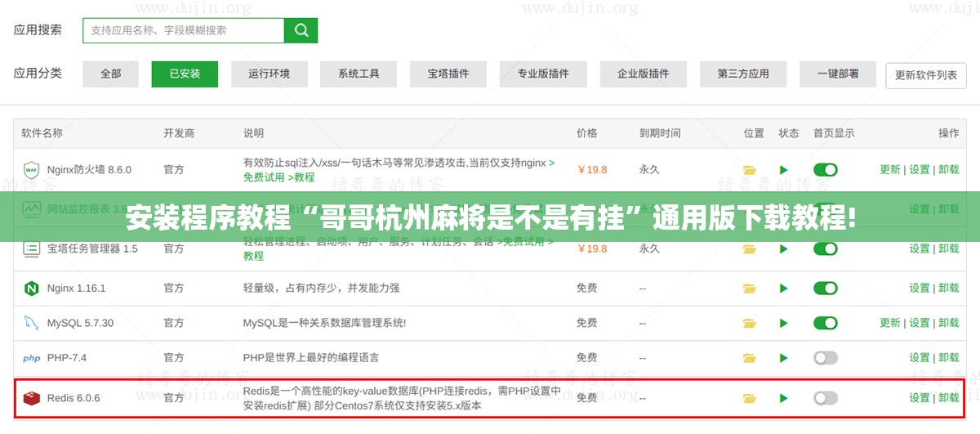This screenshot has width=980, height=434.
Task: Click 卸载 link for Nginx防火墙
Action: pos(949,170)
